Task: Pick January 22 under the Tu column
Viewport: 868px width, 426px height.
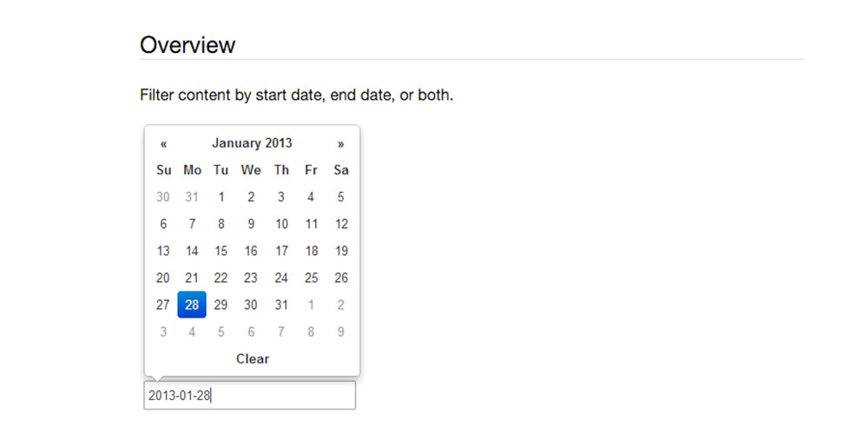Action: click(221, 278)
